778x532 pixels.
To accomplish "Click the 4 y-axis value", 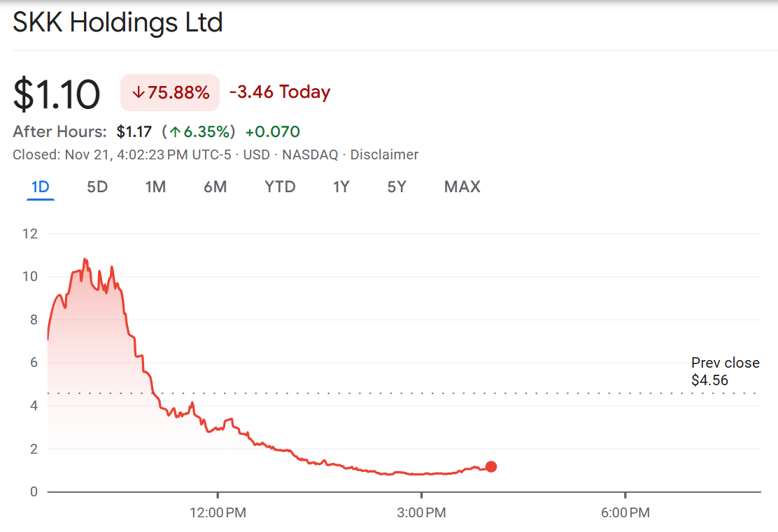I will pos(34,405).
